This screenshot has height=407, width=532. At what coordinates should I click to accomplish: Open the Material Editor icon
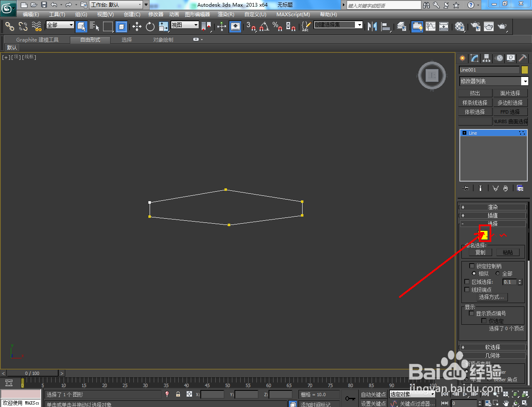coord(460,27)
